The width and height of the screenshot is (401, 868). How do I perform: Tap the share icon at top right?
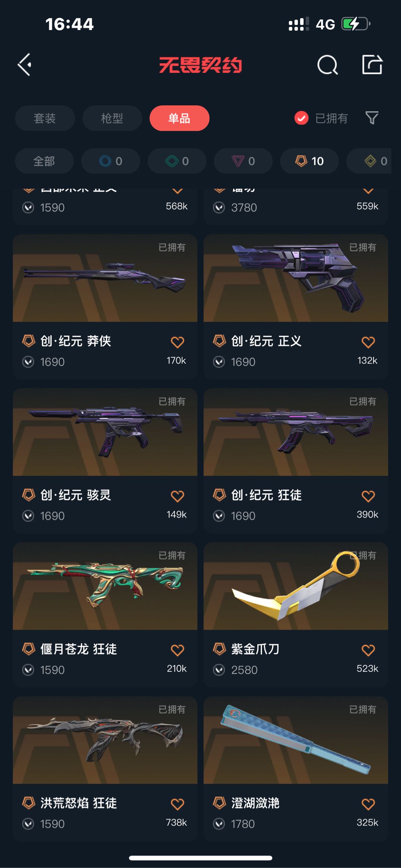(x=372, y=64)
